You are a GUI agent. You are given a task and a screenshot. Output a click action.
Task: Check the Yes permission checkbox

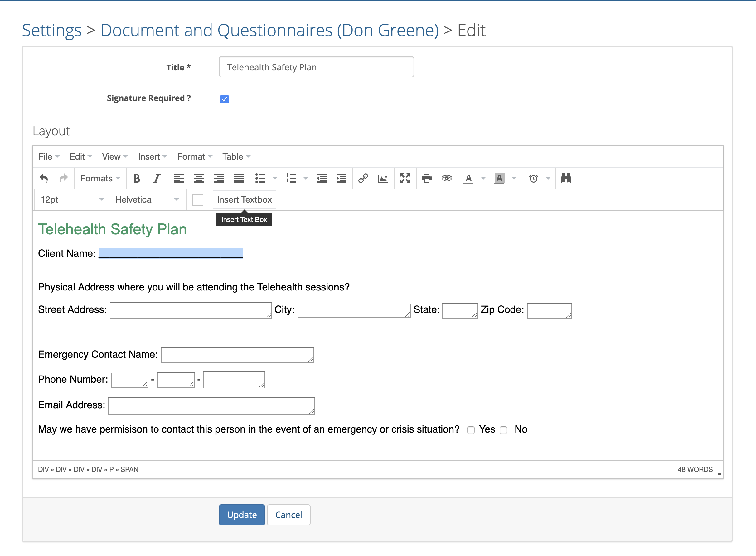pyautogui.click(x=471, y=430)
